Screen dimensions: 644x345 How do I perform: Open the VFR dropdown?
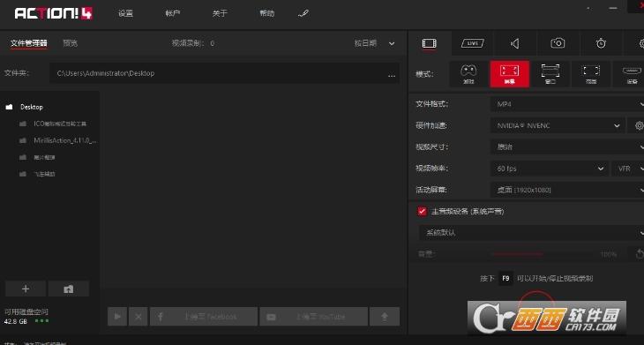[628, 169]
